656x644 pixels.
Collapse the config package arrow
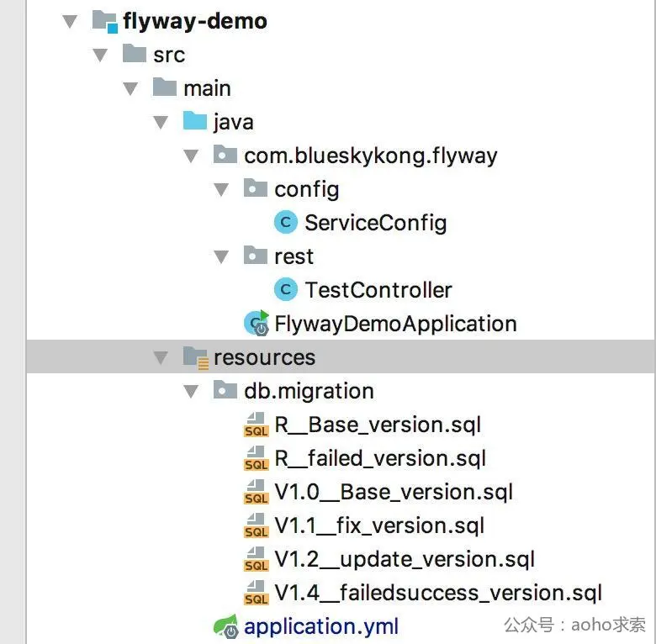click(221, 189)
